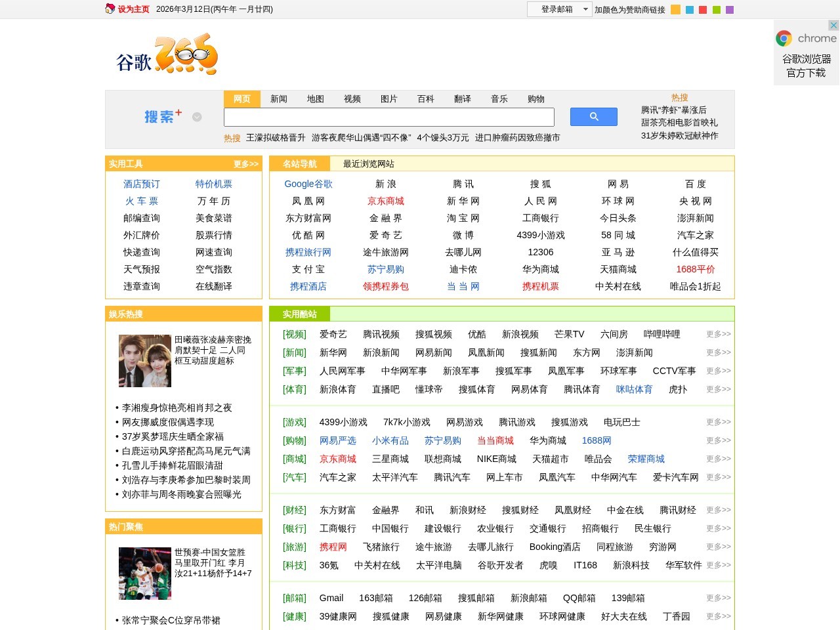Click the basketball photo in 热门聚焦
This screenshot has width=840, height=630.
pos(144,573)
